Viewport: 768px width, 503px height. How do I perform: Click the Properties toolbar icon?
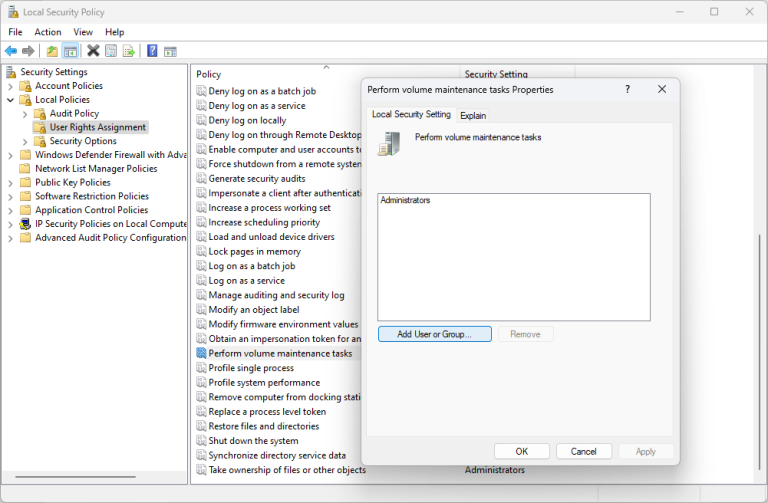click(x=111, y=51)
